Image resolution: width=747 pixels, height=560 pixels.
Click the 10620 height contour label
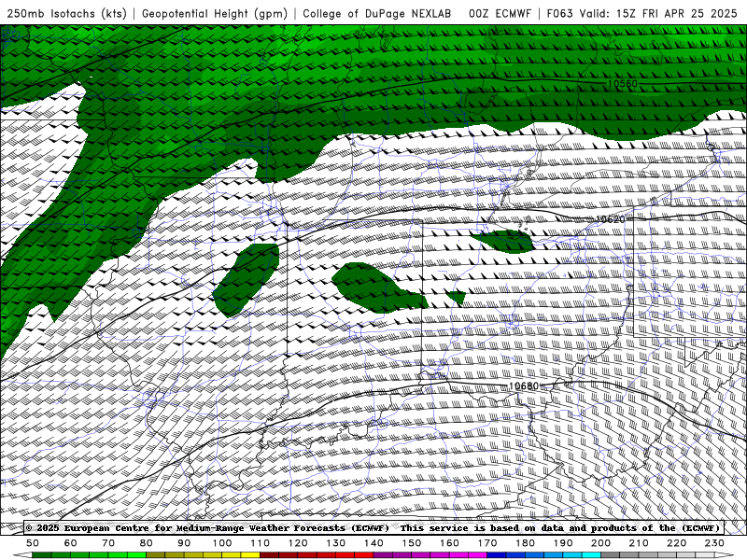611,219
